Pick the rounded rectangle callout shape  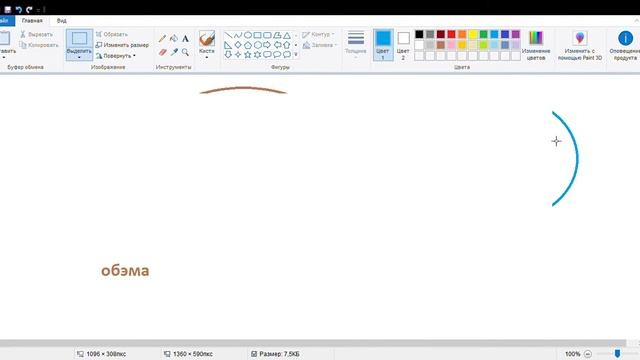[267, 54]
